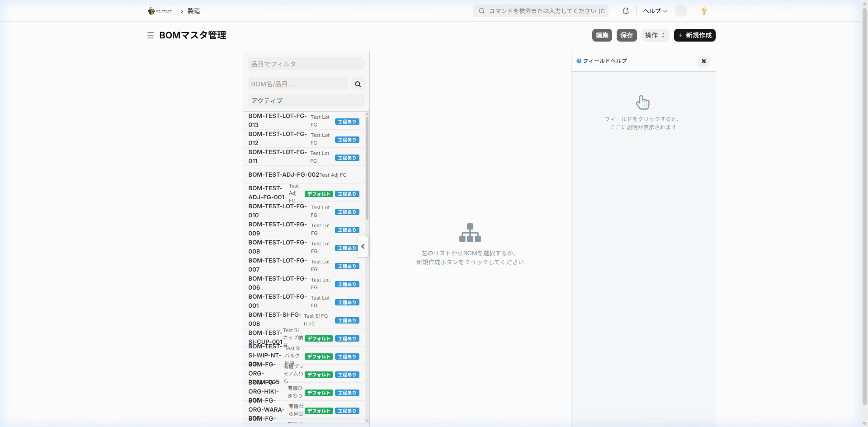Open the ヘルプ dropdown menu
The height and width of the screenshot is (427, 868).
655,11
